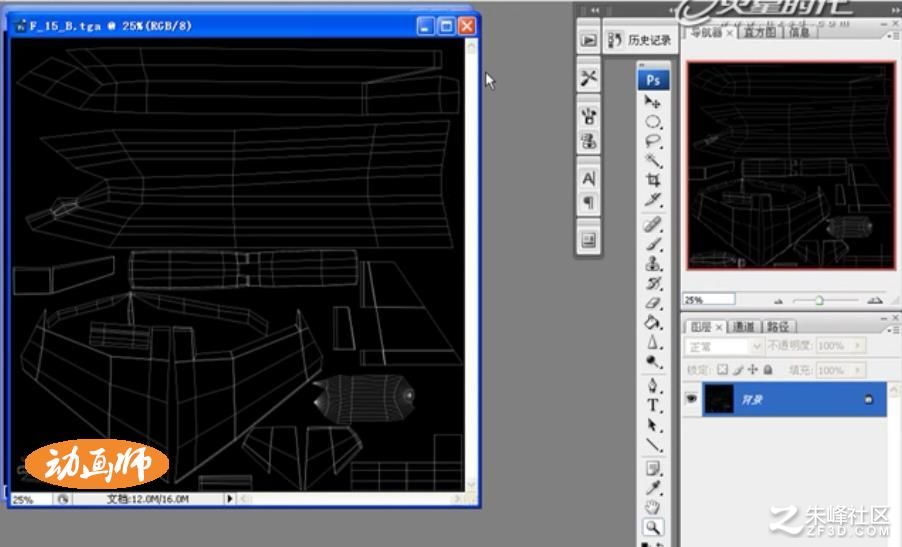Switch to the 信息 Info tab
902x547 pixels.
[799, 32]
